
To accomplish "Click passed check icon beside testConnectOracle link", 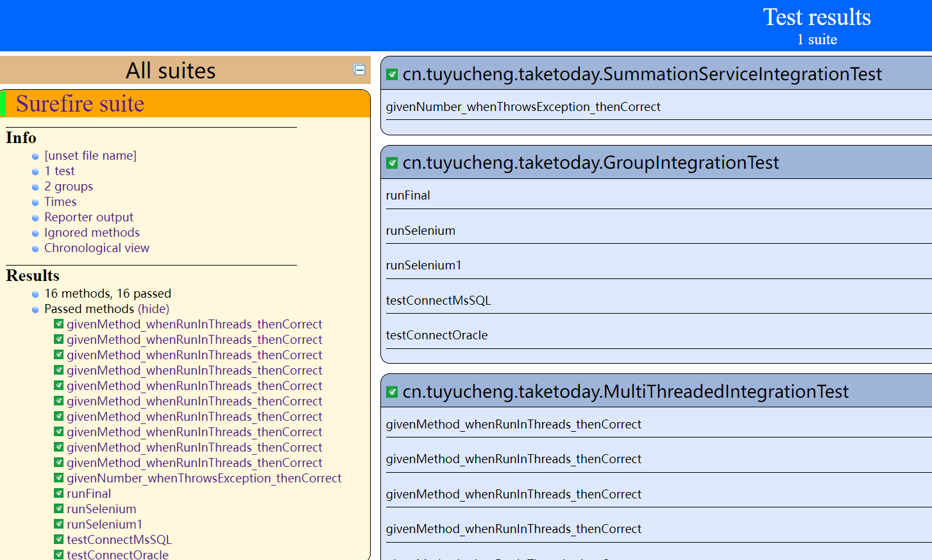I will (x=58, y=554).
